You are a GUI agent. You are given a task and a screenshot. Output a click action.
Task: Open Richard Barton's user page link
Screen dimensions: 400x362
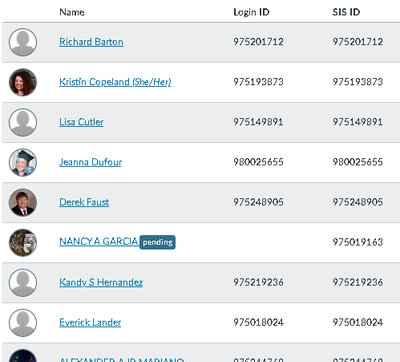point(91,42)
